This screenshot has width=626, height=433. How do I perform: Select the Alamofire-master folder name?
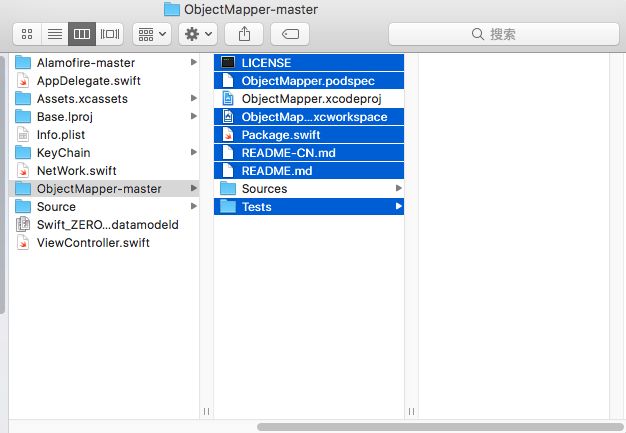tap(86, 63)
